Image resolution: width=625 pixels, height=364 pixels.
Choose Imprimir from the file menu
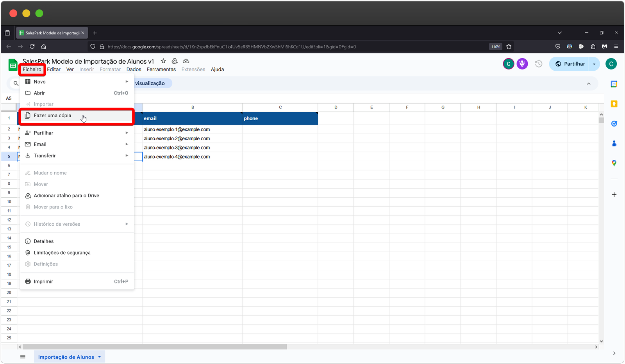tap(43, 281)
